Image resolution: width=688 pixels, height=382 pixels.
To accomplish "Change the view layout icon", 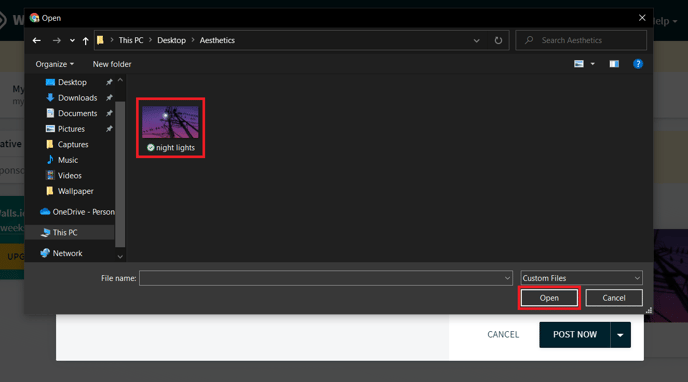I will 579,64.
